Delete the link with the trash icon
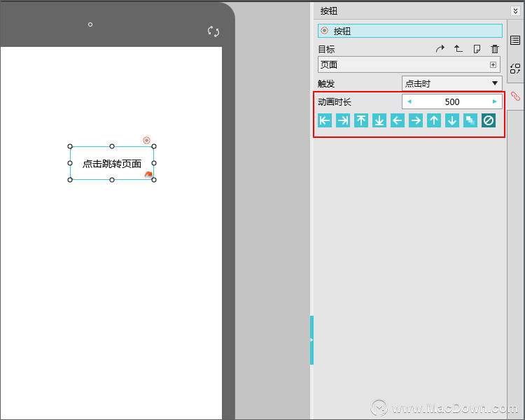This screenshot has width=525, height=420. 494,49
